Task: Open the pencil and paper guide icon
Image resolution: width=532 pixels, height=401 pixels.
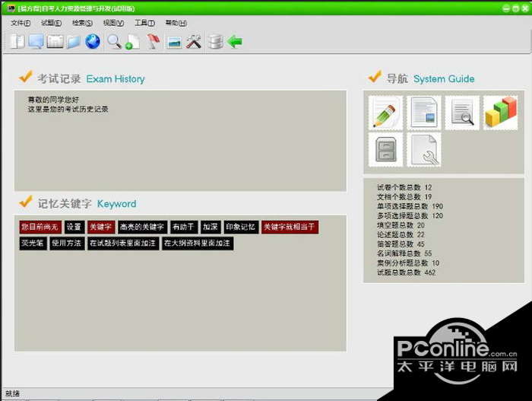Action: click(385, 113)
